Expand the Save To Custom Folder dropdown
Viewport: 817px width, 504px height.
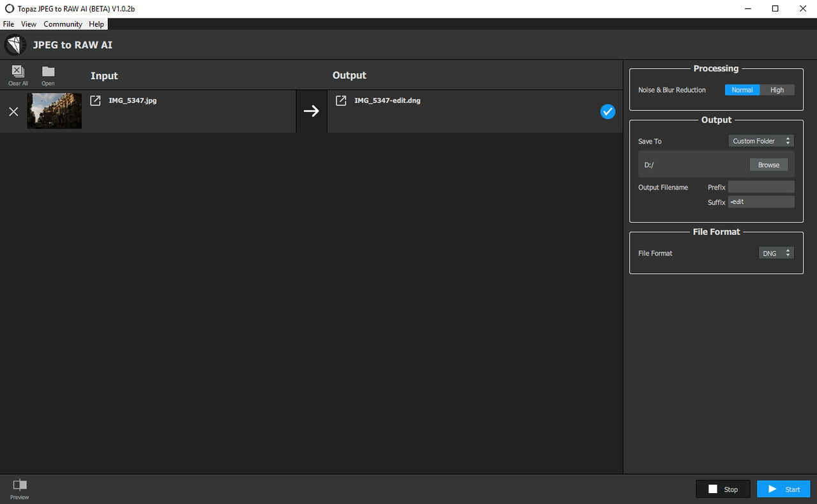click(761, 141)
